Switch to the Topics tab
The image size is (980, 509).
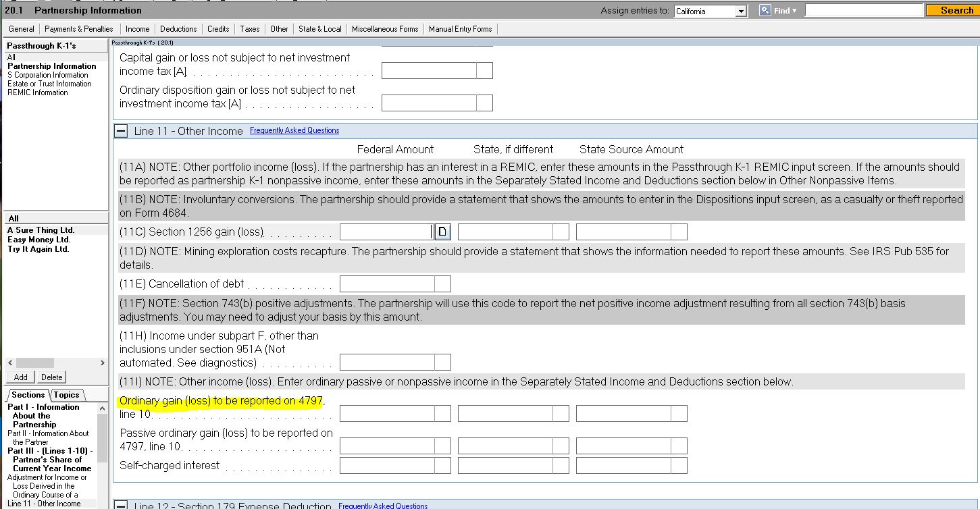(x=66, y=395)
